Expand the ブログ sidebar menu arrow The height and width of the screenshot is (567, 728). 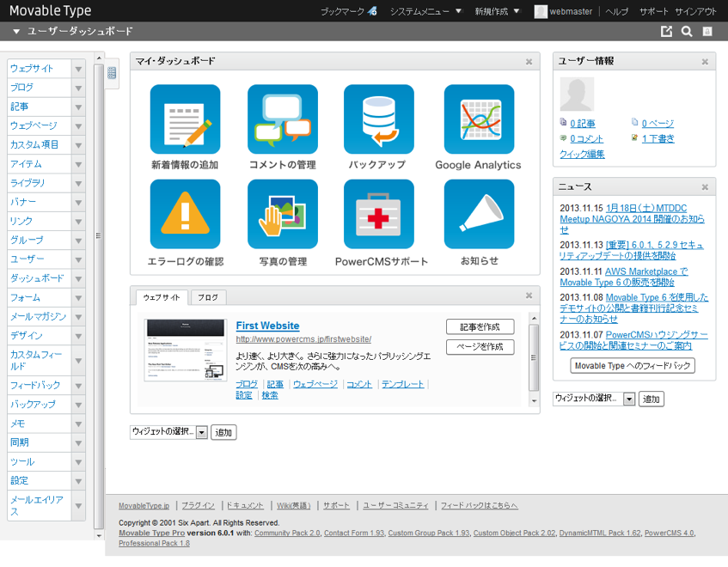(x=78, y=88)
